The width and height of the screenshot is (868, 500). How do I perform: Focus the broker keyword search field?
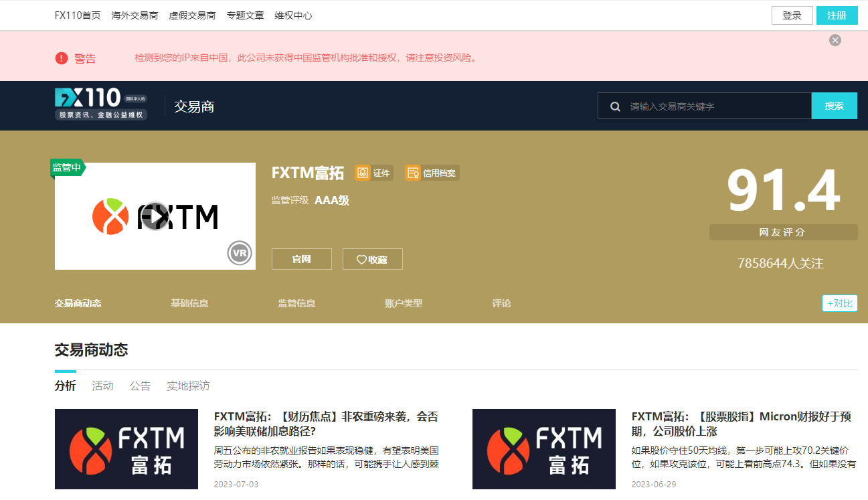[x=705, y=106]
